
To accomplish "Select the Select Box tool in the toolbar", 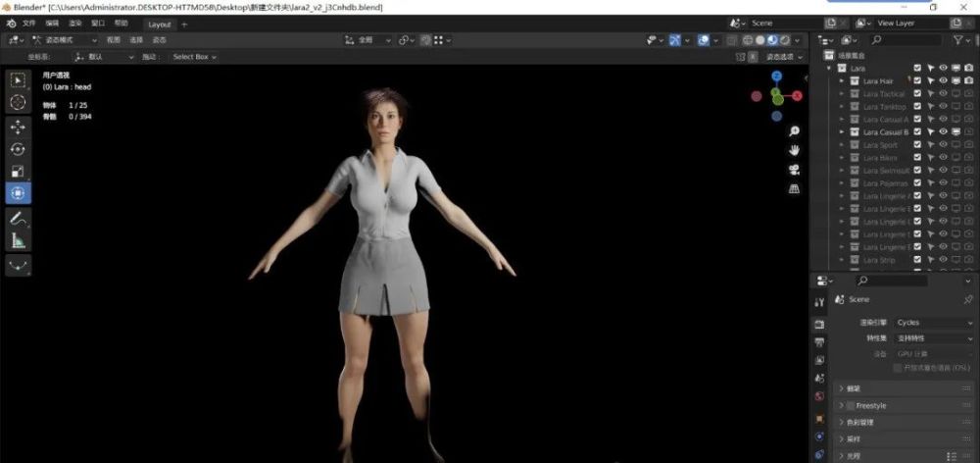I will [x=18, y=80].
